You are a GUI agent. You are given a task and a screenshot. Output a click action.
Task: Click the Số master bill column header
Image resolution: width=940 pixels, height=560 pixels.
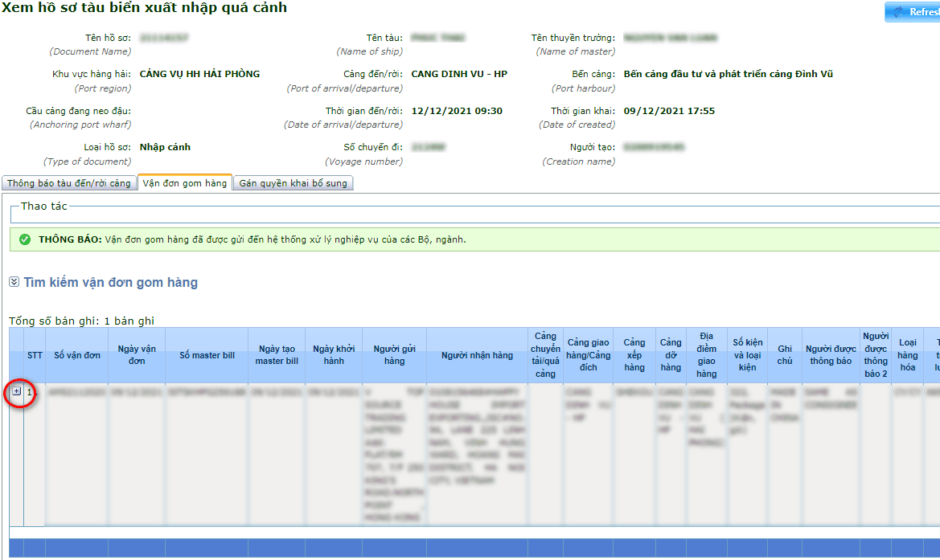pos(207,355)
